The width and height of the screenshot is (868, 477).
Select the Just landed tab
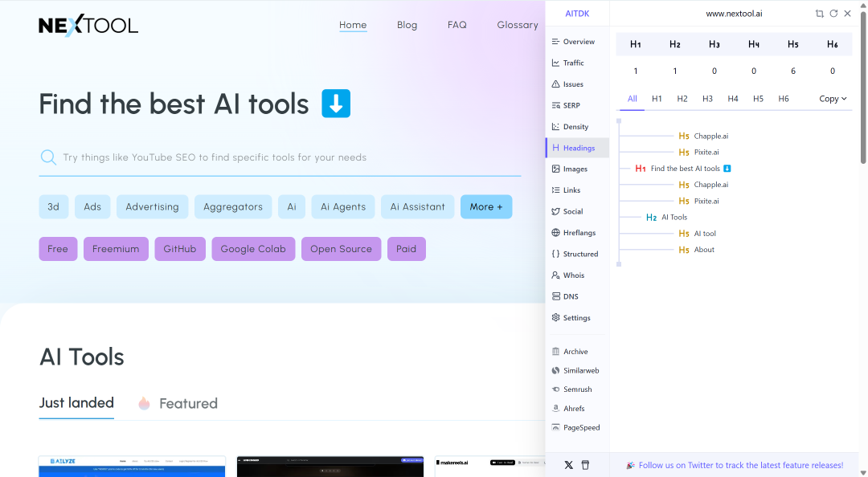[76, 403]
